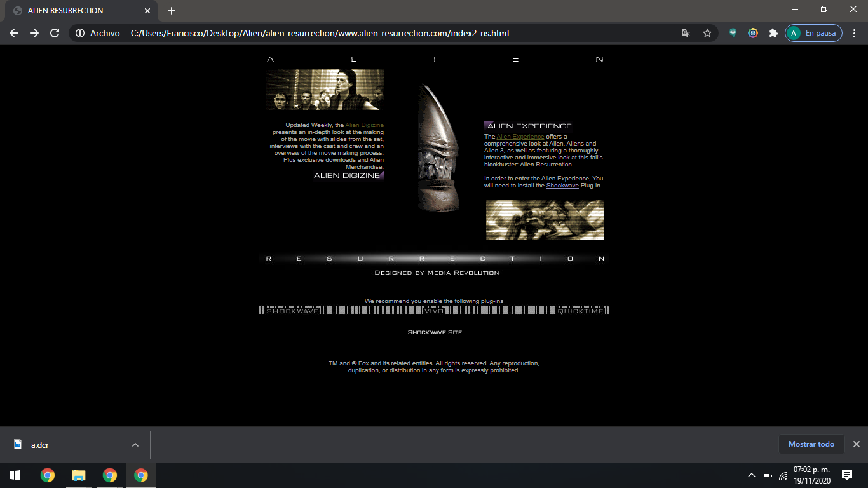Click Designed by Media Revolution text
868x488 pixels.
437,273
